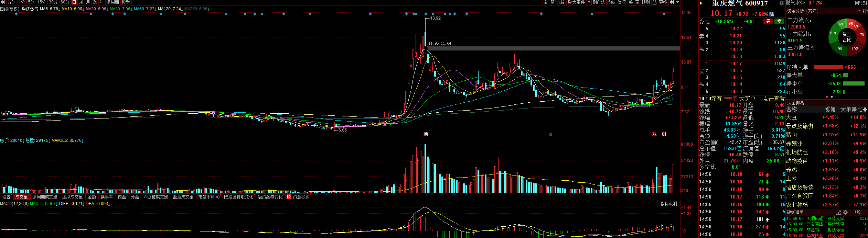The image size is (868, 238).
Task: Toggle 叠 overlay comparison in toolbar
Action: 631,2
